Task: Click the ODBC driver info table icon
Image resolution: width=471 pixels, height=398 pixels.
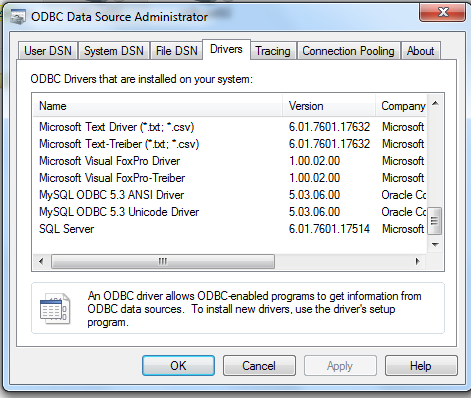Action: coord(55,308)
